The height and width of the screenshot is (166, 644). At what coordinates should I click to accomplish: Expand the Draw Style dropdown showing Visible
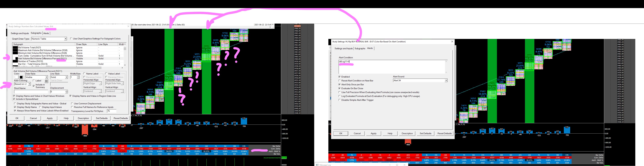[x=36, y=77]
